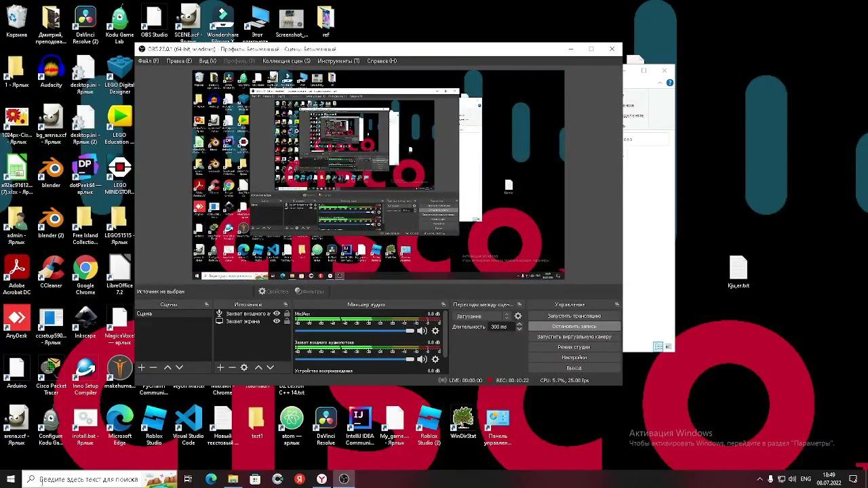The height and width of the screenshot is (488, 868).
Task: Move the scene down in the Сцены list
Action: pyautogui.click(x=180, y=367)
